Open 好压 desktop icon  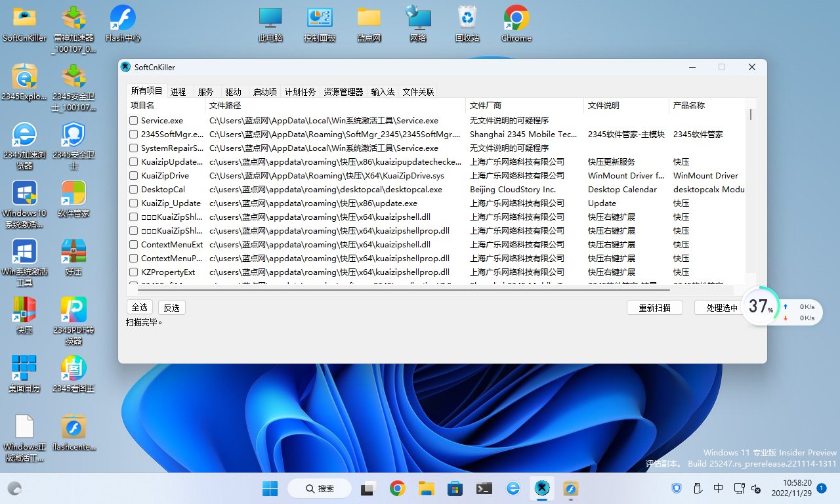[x=74, y=258]
